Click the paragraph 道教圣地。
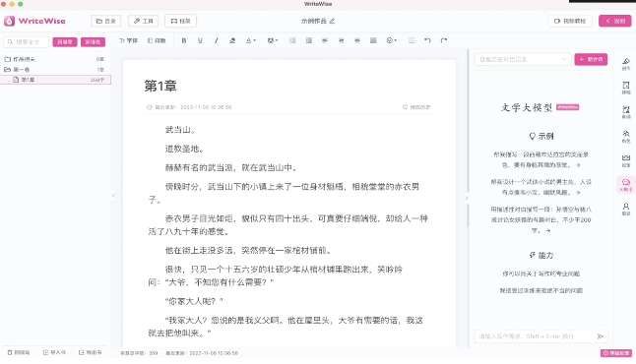Screen dimensions: 636x364 185,149
